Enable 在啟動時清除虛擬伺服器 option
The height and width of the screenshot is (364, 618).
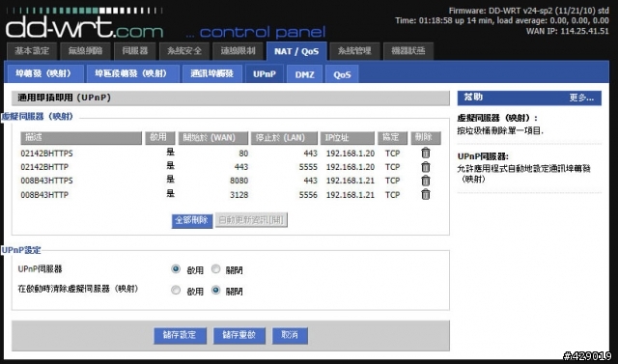click(176, 291)
